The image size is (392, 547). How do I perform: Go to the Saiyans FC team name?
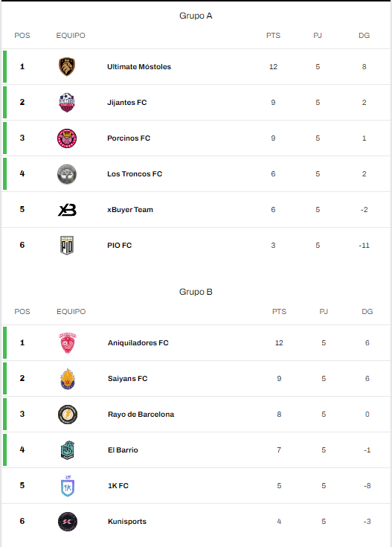coord(127,379)
